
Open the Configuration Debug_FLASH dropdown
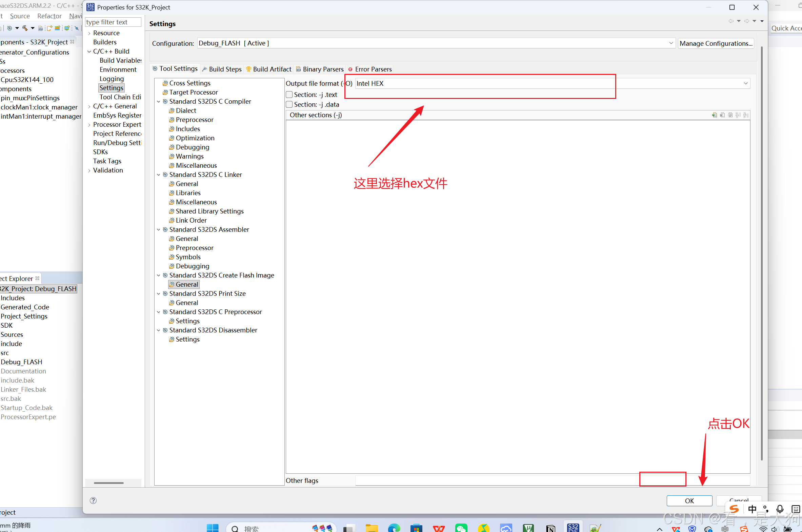pyautogui.click(x=671, y=43)
